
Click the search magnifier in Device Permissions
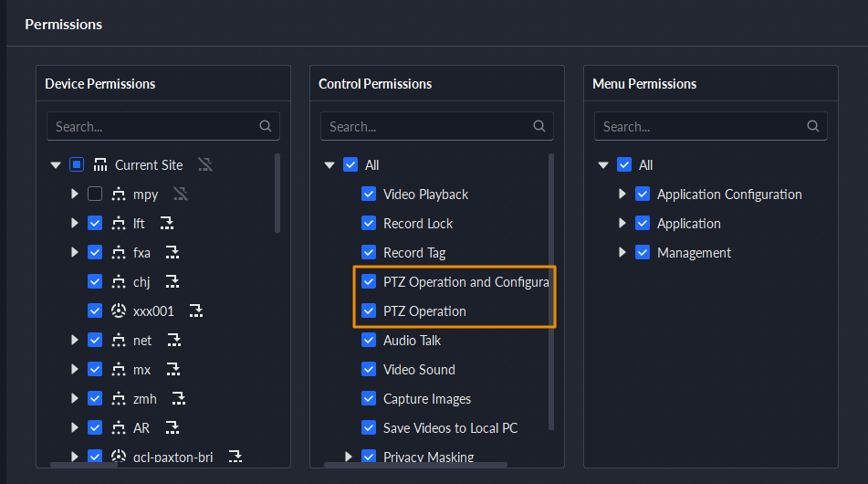tap(265, 127)
